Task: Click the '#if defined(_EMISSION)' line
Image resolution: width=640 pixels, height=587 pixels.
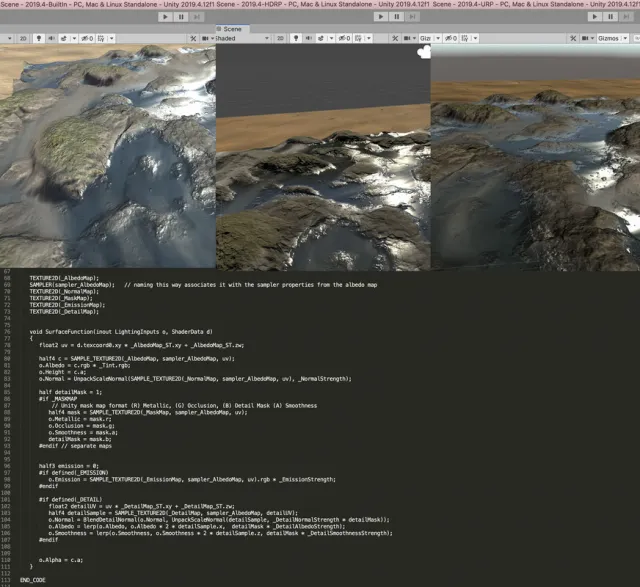Action: (73, 473)
